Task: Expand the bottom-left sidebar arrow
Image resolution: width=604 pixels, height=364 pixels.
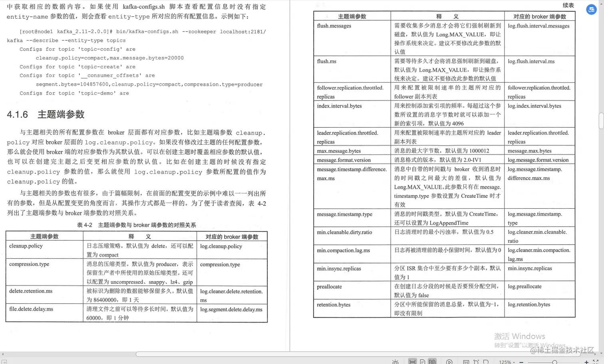Action: point(3,354)
